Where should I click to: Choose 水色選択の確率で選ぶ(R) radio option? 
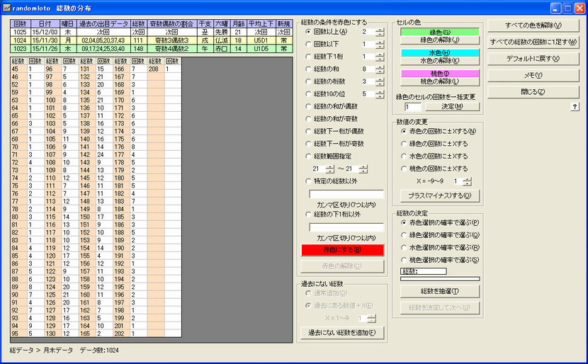click(404, 247)
